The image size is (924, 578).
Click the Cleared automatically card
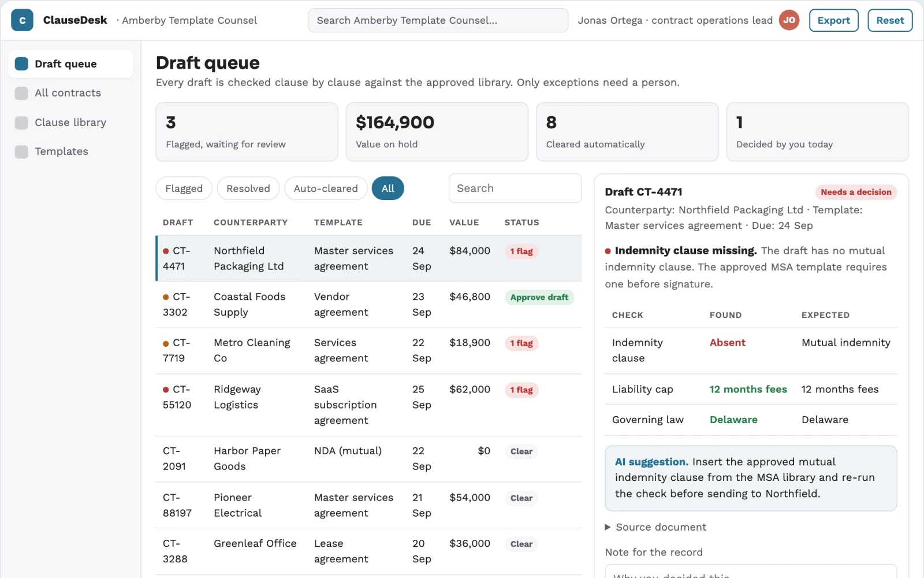tap(627, 132)
